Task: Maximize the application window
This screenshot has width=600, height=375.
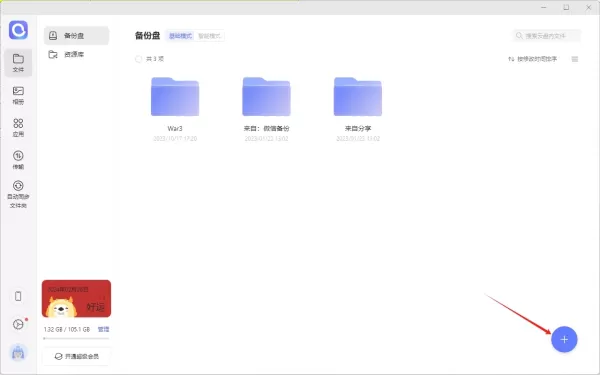Action: tap(566, 7)
